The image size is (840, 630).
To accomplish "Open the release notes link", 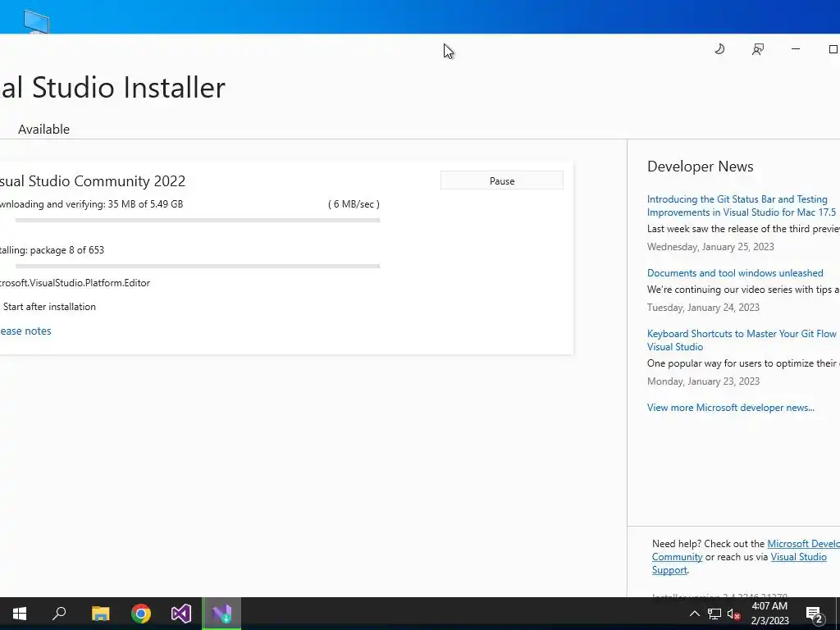I will (x=25, y=331).
